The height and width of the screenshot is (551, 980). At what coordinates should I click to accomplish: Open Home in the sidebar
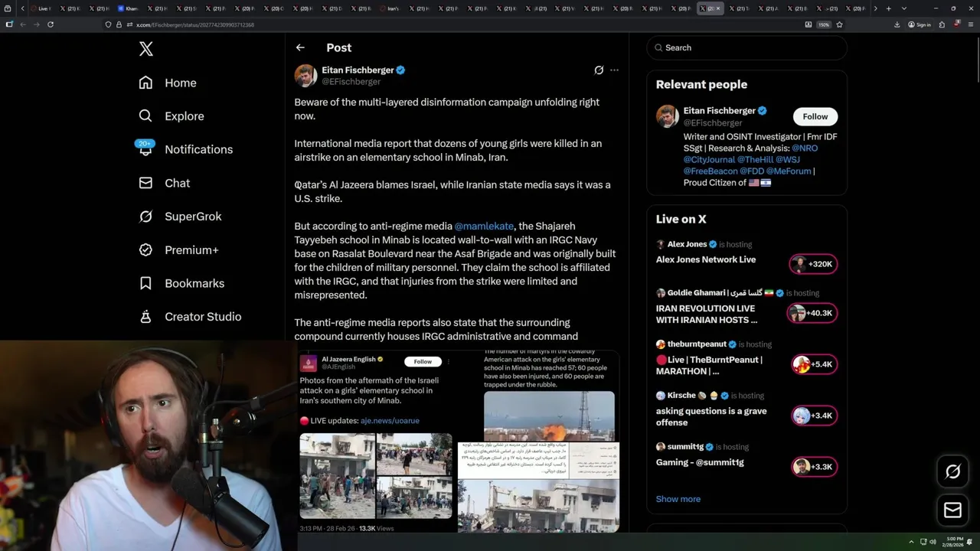pyautogui.click(x=168, y=83)
